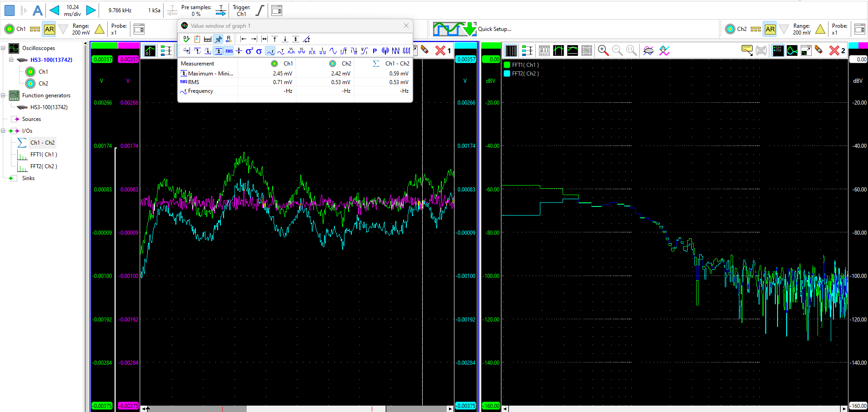Screen dimensions: 868x412
Task: Select FFT1( Ch1 ) in the object tree
Action: click(x=44, y=155)
